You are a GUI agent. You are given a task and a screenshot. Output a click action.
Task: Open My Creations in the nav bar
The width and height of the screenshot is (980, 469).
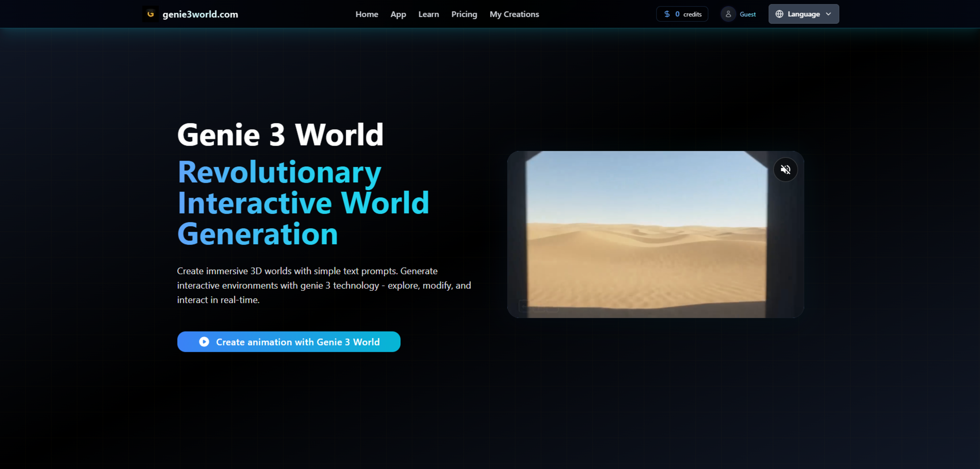(x=514, y=14)
